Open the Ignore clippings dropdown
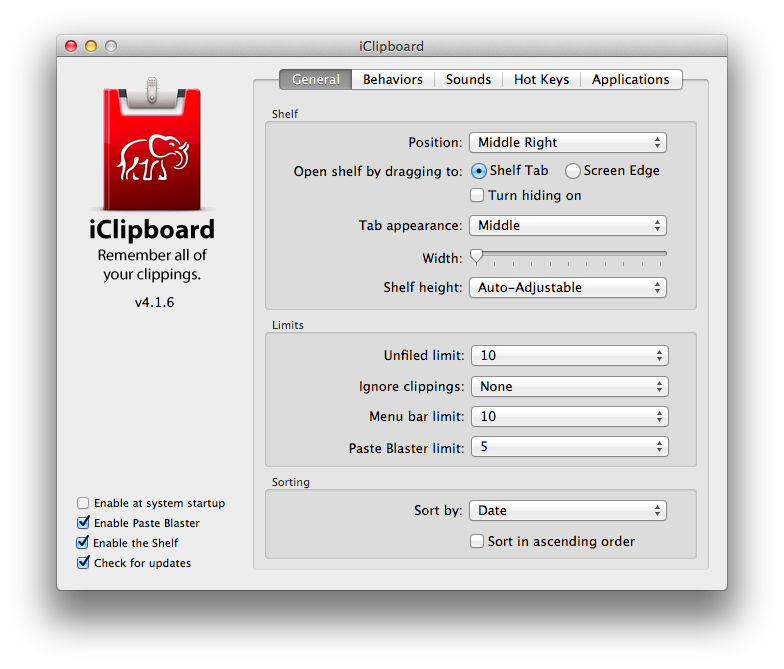 pos(567,386)
